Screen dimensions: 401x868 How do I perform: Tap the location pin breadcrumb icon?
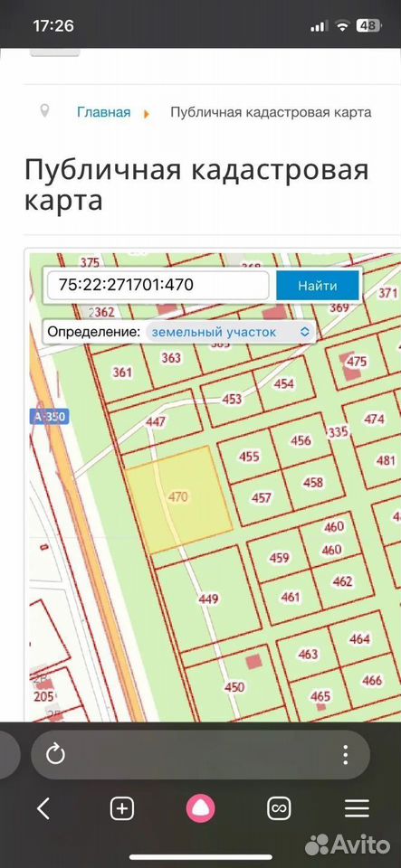(x=45, y=111)
